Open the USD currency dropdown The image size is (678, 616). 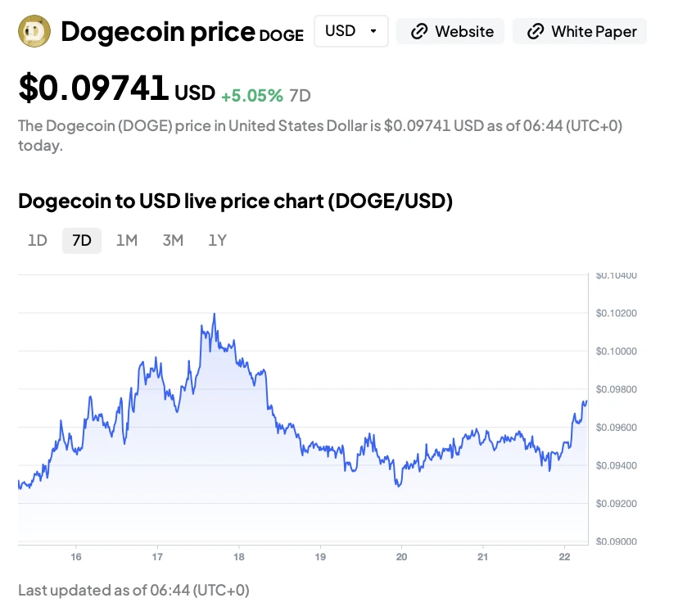(x=350, y=31)
